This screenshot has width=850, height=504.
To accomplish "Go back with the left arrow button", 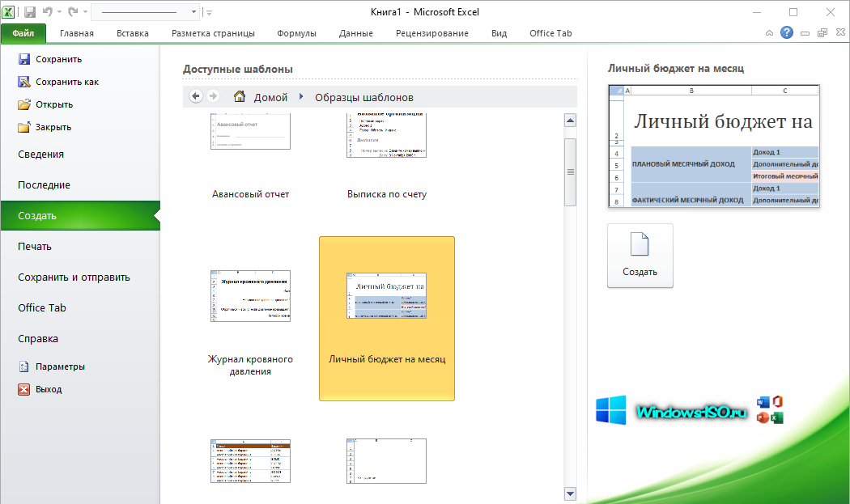I will pos(196,96).
